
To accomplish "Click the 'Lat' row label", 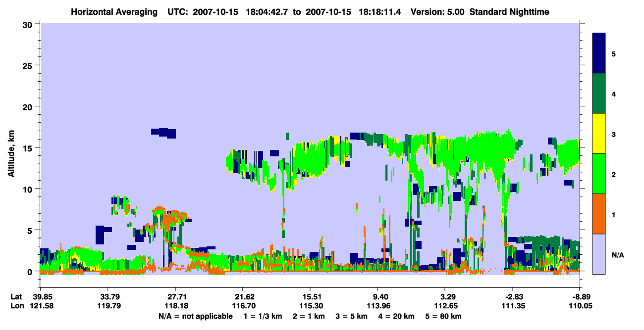I will (16, 297).
